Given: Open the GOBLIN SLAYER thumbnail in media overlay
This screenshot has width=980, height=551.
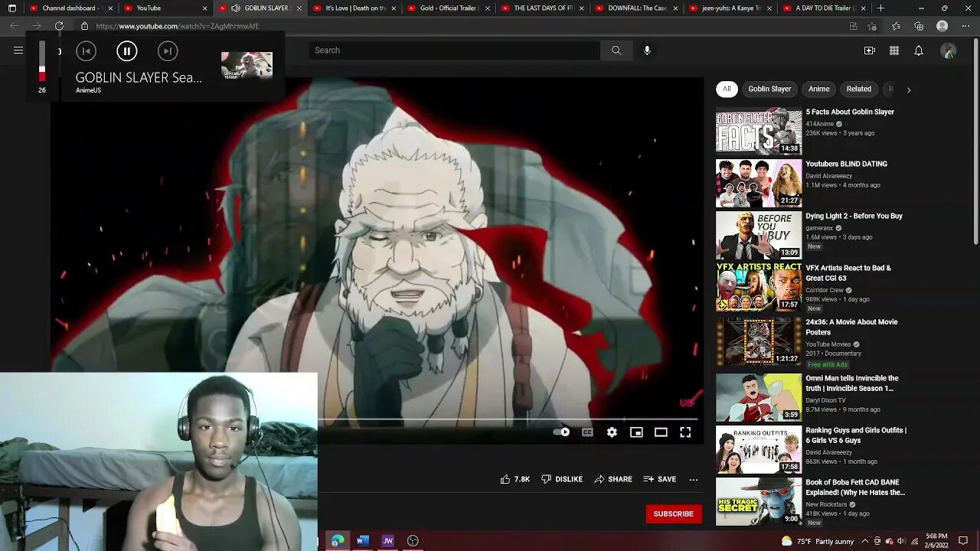Looking at the screenshot, I should (x=247, y=66).
